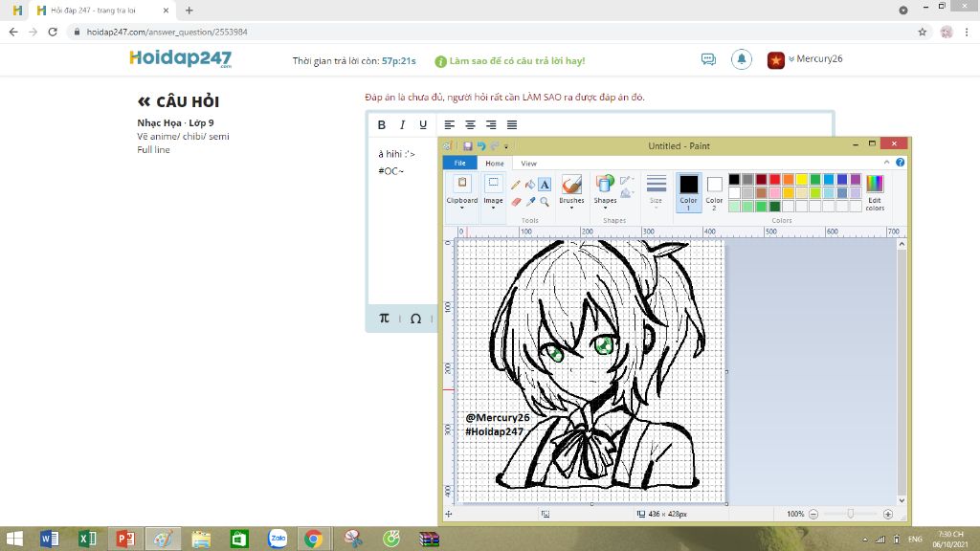Click the Paint zoom slider handle
This screenshot has height=551, width=980.
pos(851,514)
